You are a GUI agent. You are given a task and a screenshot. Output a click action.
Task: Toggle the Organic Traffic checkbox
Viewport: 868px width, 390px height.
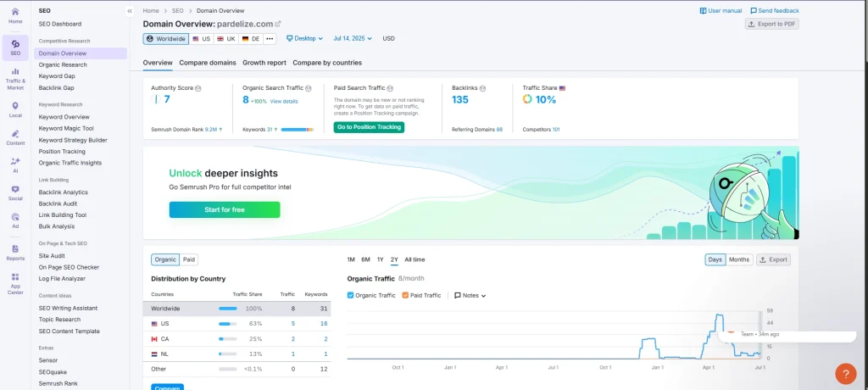pos(350,295)
